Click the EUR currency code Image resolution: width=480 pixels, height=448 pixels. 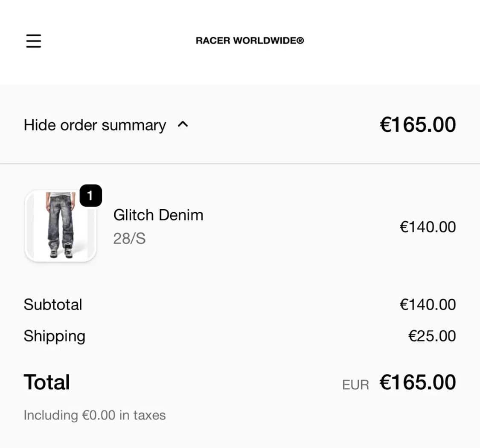pyautogui.click(x=355, y=385)
